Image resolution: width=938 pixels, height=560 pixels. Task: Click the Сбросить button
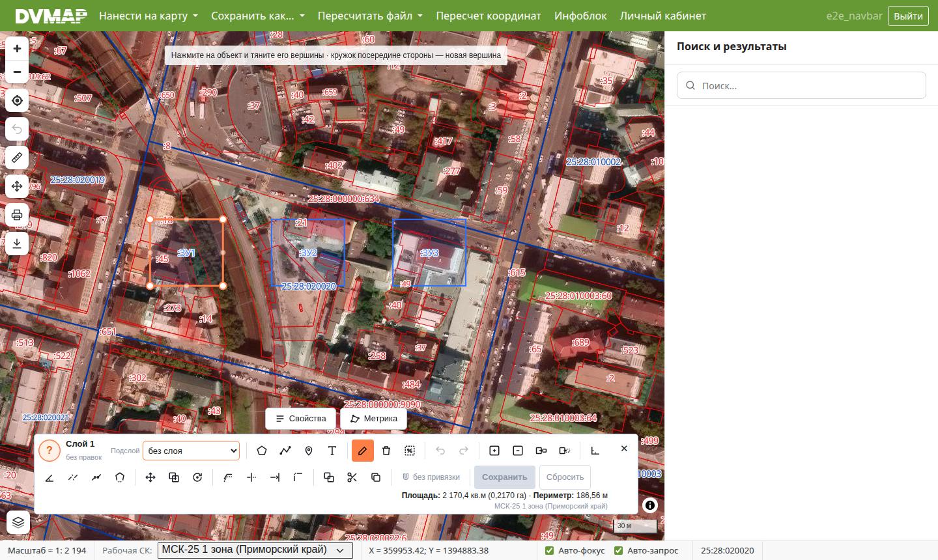pos(565,477)
